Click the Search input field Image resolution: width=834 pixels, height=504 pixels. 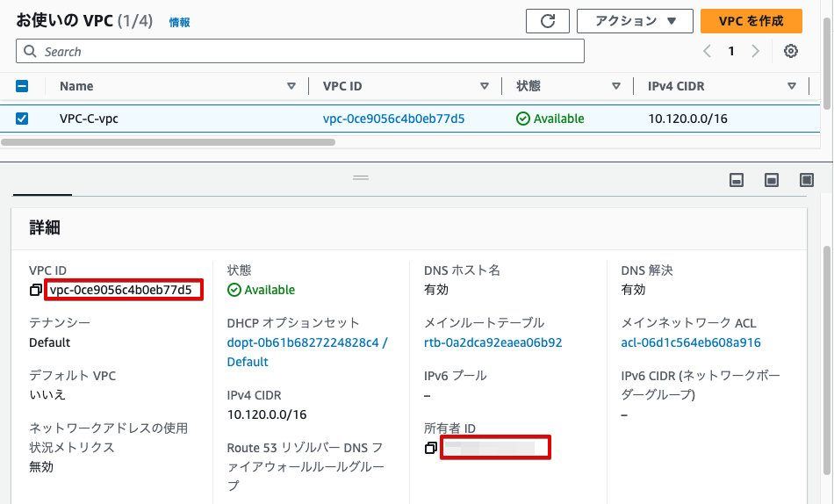point(300,51)
